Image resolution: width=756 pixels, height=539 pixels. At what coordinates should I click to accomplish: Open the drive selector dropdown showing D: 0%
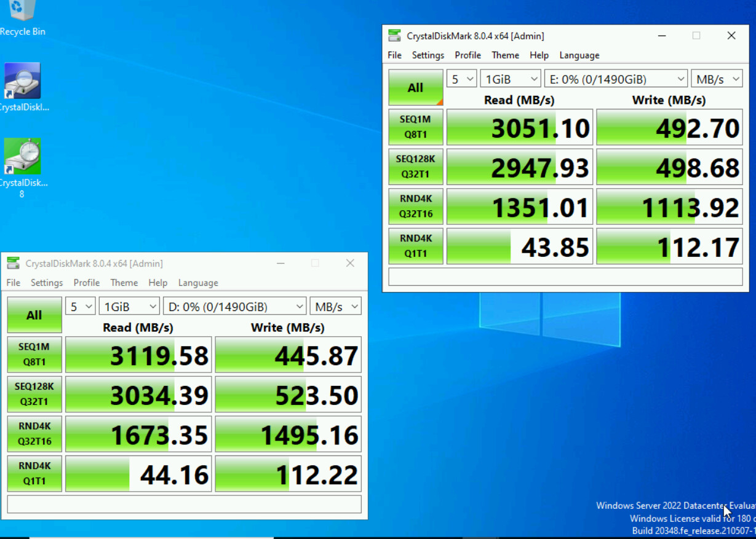234,305
